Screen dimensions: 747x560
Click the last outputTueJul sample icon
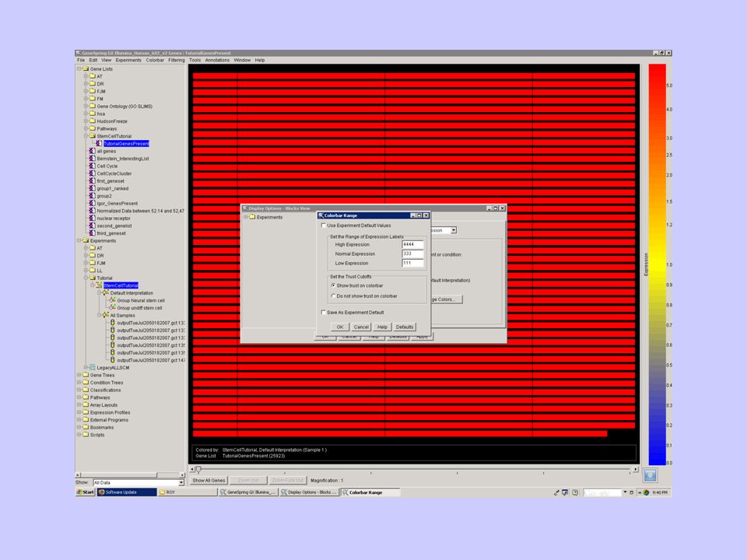(x=112, y=360)
